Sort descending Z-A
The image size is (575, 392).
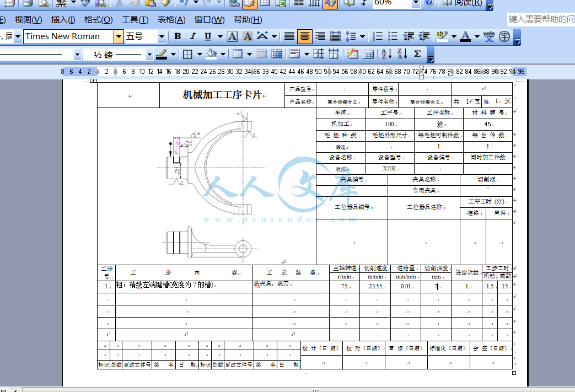pos(402,54)
